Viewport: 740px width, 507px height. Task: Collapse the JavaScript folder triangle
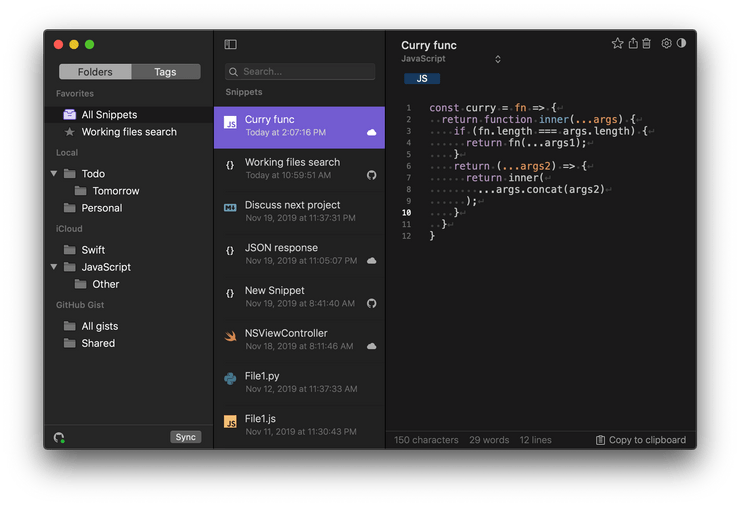pyautogui.click(x=54, y=267)
